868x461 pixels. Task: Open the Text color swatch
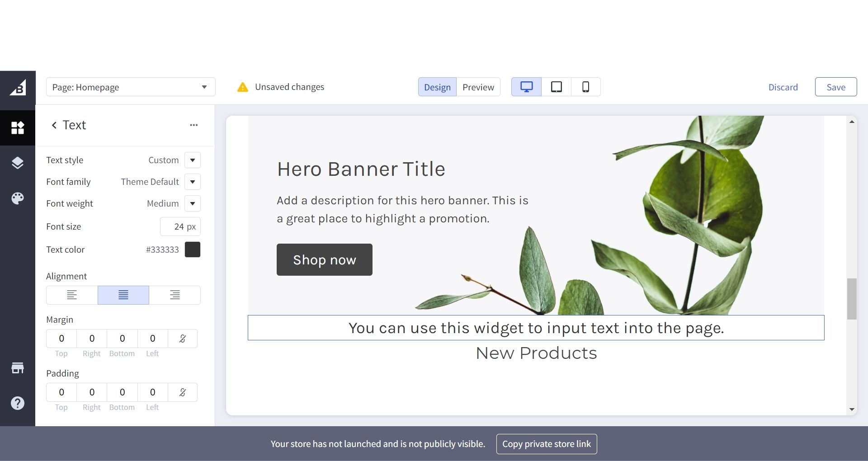click(x=193, y=249)
